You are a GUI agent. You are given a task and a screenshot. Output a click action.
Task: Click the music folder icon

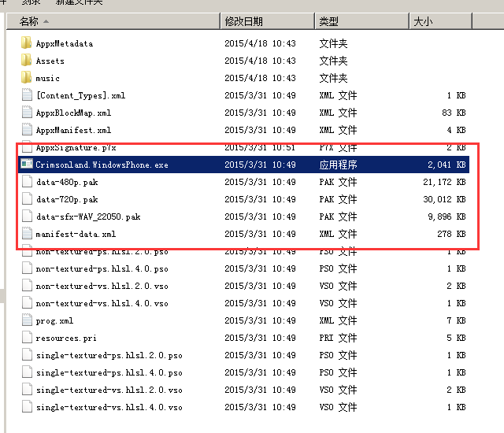26,78
